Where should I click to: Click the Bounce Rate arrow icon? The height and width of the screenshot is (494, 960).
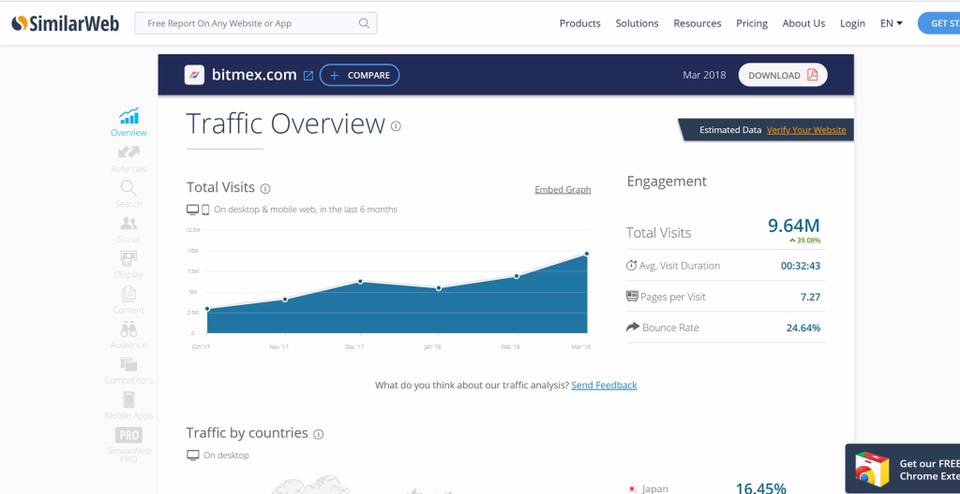[x=632, y=327]
